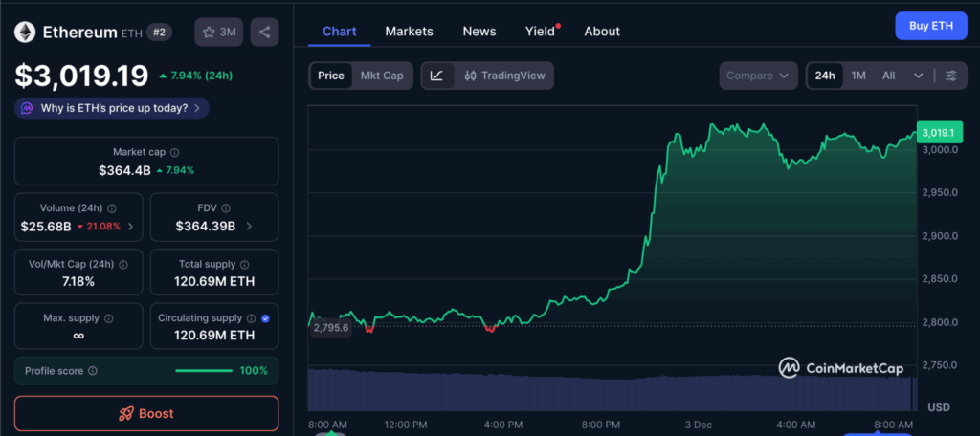Click the Buy ETH button

930,26
